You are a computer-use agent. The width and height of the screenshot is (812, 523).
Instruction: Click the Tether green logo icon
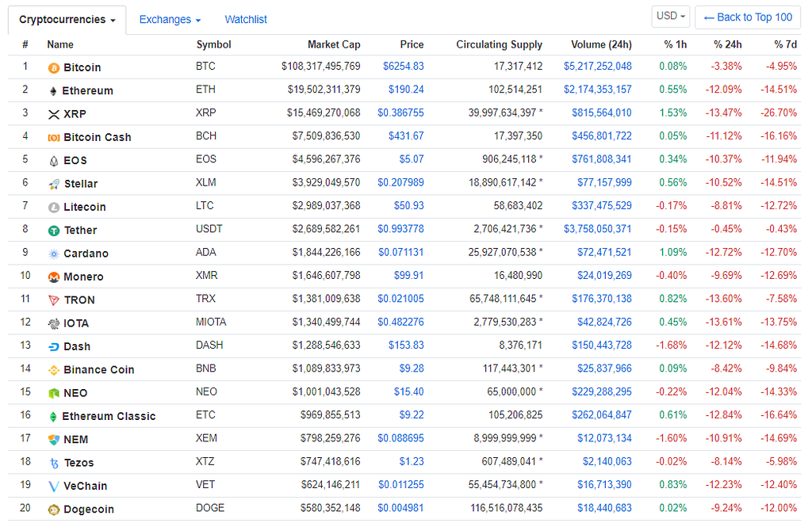(x=53, y=231)
